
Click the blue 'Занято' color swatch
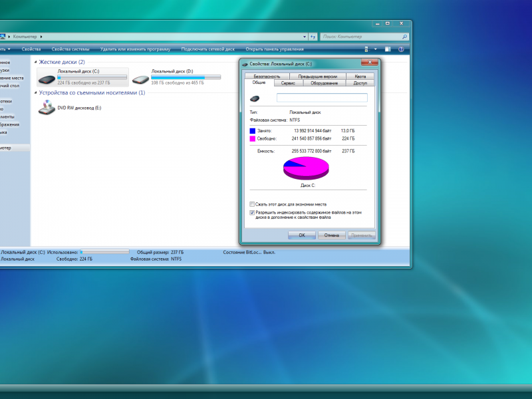click(x=253, y=131)
